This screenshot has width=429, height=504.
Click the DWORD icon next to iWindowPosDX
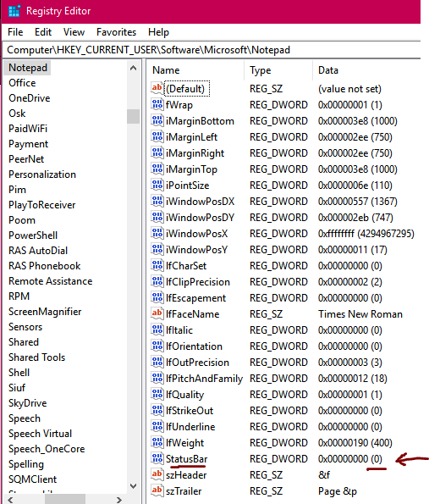point(157,201)
